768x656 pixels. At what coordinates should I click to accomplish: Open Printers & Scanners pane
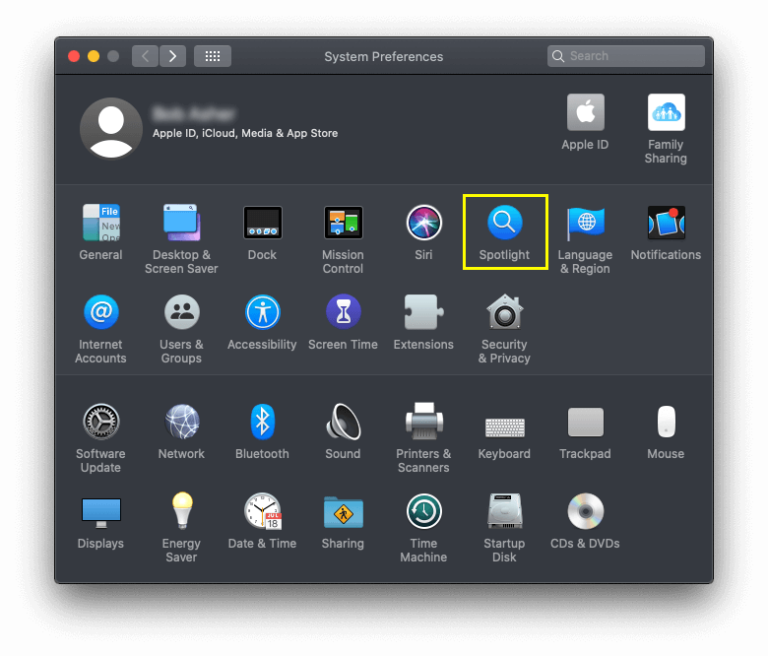click(424, 422)
